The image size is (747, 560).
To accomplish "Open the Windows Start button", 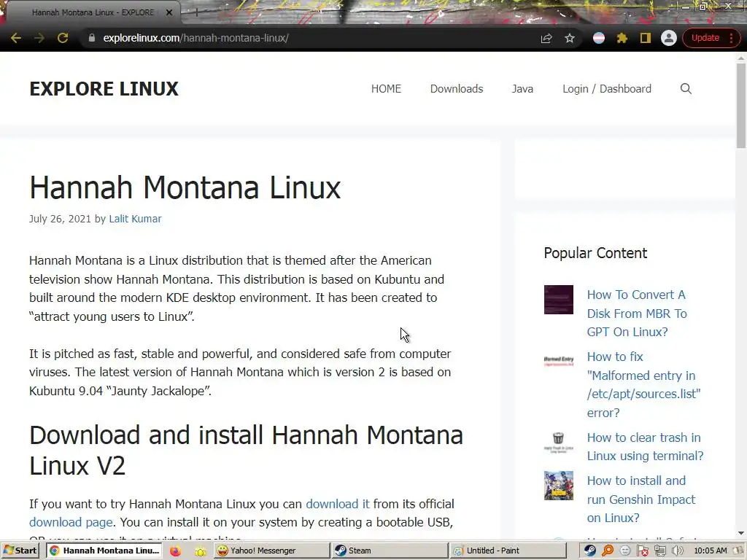I will (20, 551).
